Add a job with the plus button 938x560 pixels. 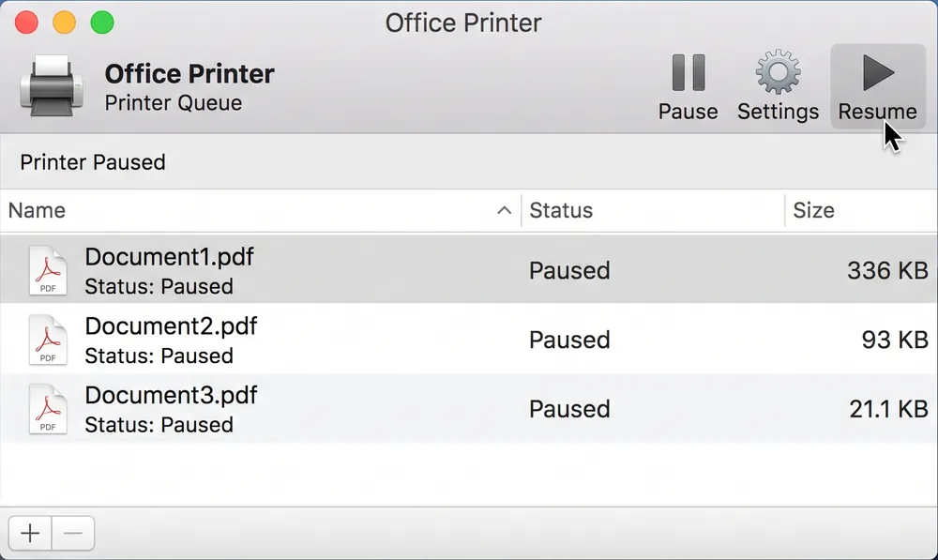coord(30,533)
